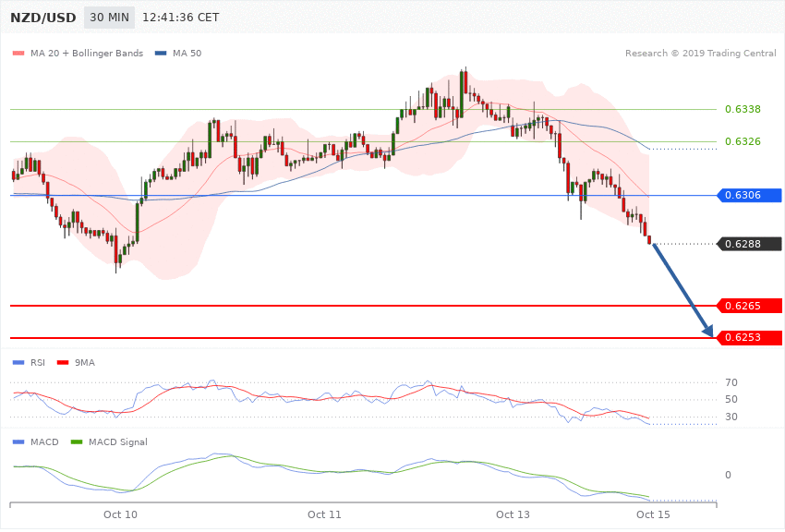Click the Research 2019 Trading Central credit
785x532 pixels.
pyautogui.click(x=700, y=53)
